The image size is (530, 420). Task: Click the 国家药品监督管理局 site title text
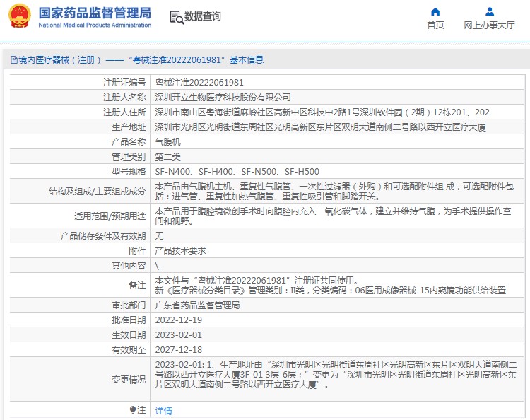click(x=94, y=12)
